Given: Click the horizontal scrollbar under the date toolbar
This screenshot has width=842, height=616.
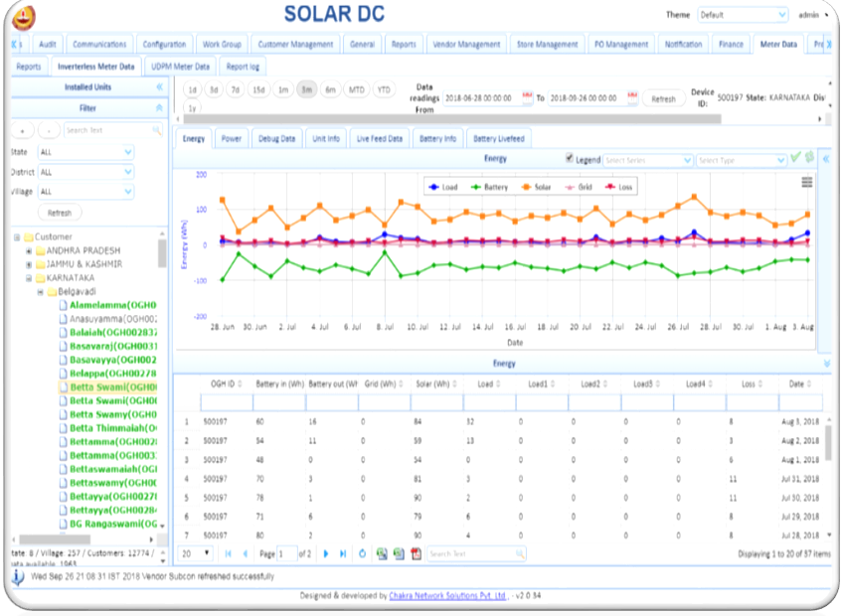Looking at the screenshot, I should click(452, 118).
